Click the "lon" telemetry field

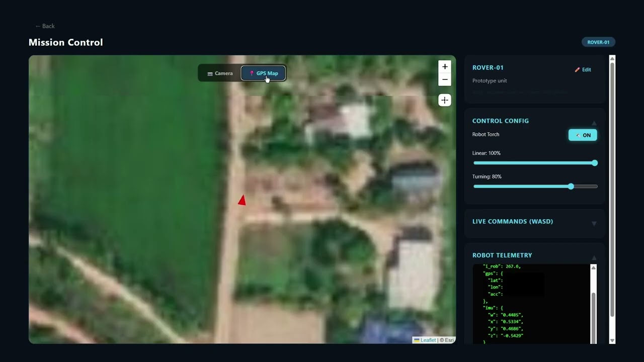pyautogui.click(x=495, y=287)
